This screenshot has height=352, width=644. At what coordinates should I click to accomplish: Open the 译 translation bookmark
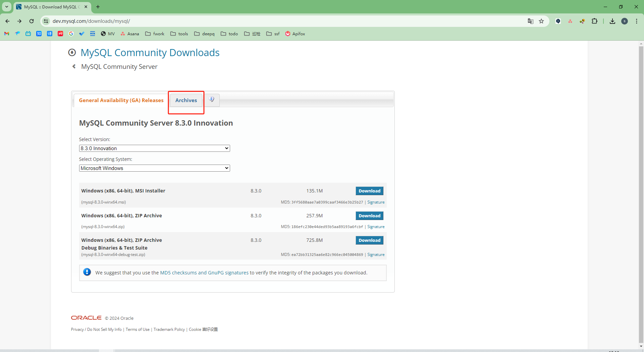pos(50,34)
